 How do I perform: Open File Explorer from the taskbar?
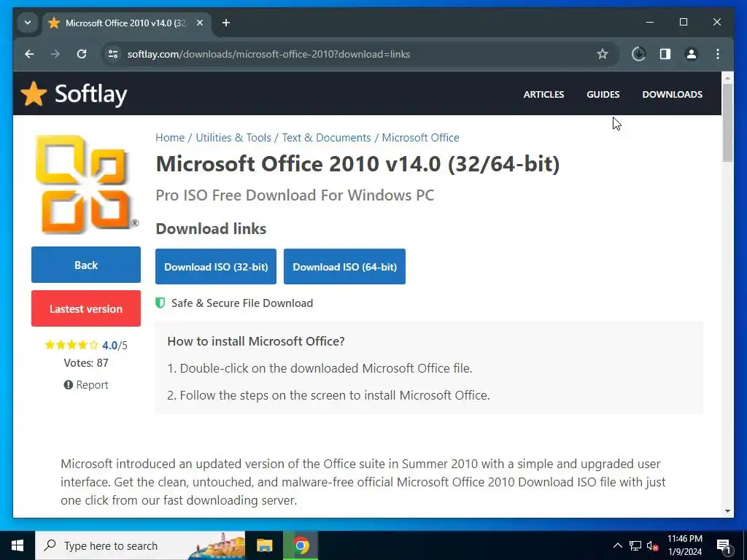(x=264, y=545)
